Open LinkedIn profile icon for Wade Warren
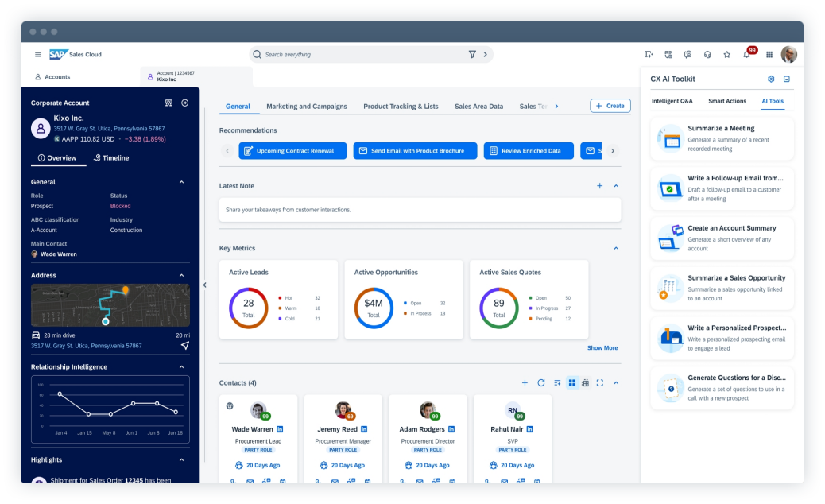The width and height of the screenshot is (825, 504). (x=280, y=429)
